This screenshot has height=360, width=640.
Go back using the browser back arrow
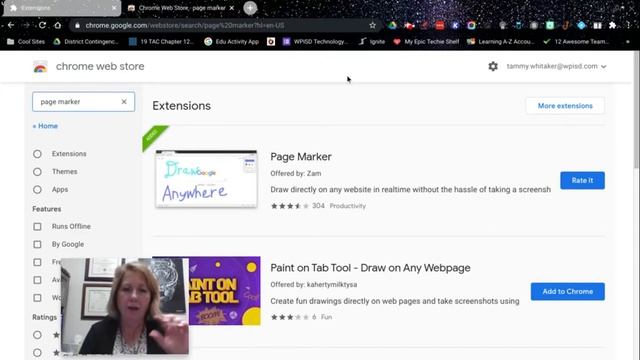coord(11,25)
